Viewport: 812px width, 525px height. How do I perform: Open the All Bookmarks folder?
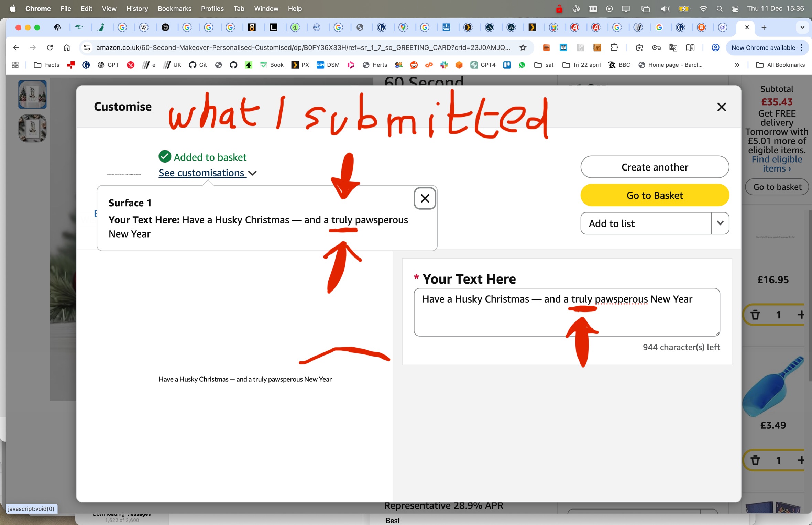(780, 65)
